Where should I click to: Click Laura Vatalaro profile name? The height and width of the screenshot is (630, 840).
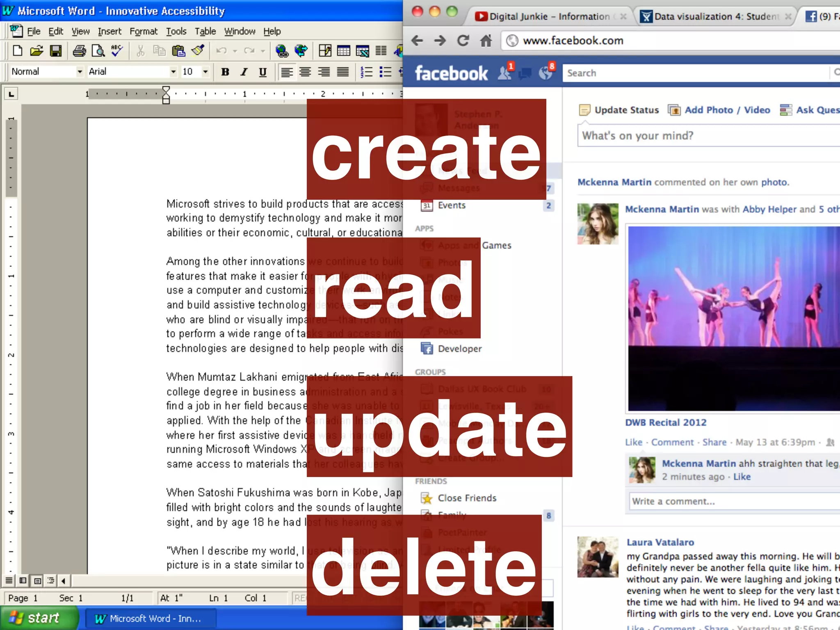point(660,542)
